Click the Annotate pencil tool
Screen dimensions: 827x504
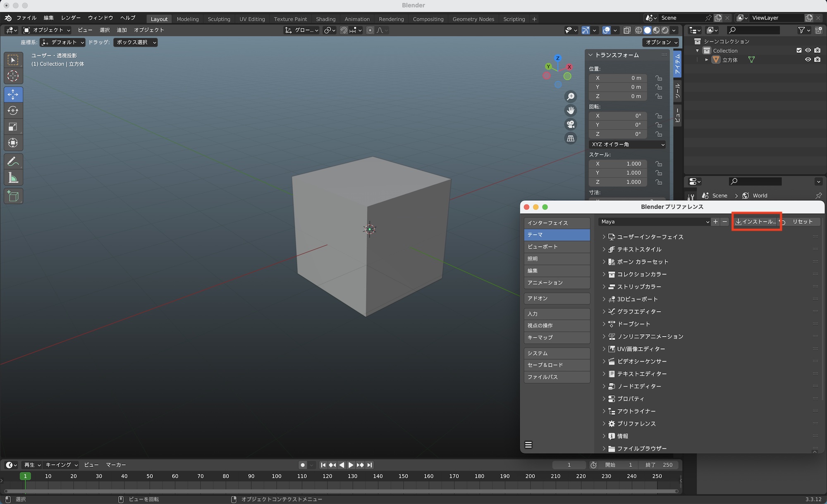point(13,161)
